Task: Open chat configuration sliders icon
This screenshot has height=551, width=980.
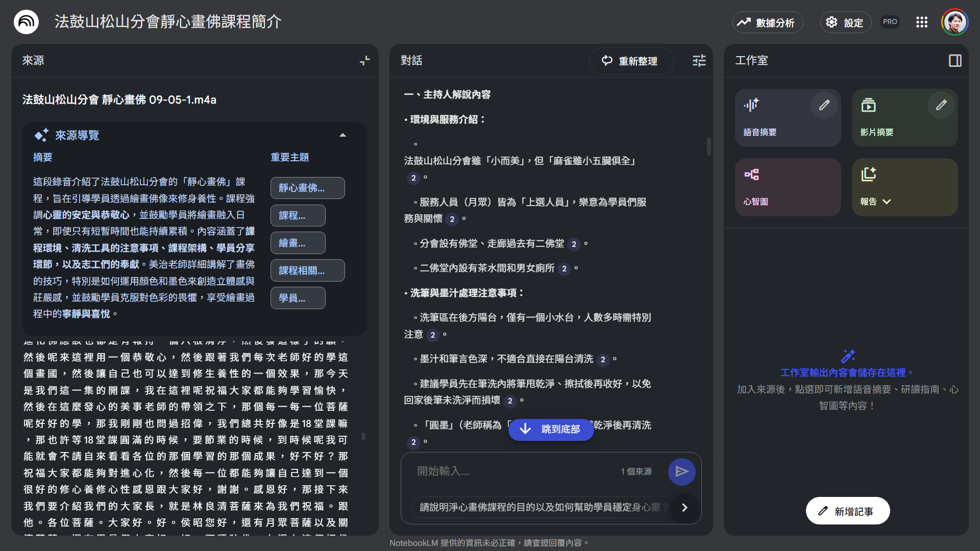Action: tap(699, 61)
